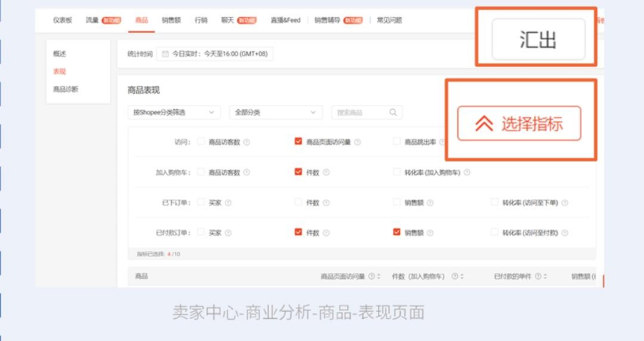Open help icon in 商品页面访问量 table header

pyautogui.click(x=372, y=277)
